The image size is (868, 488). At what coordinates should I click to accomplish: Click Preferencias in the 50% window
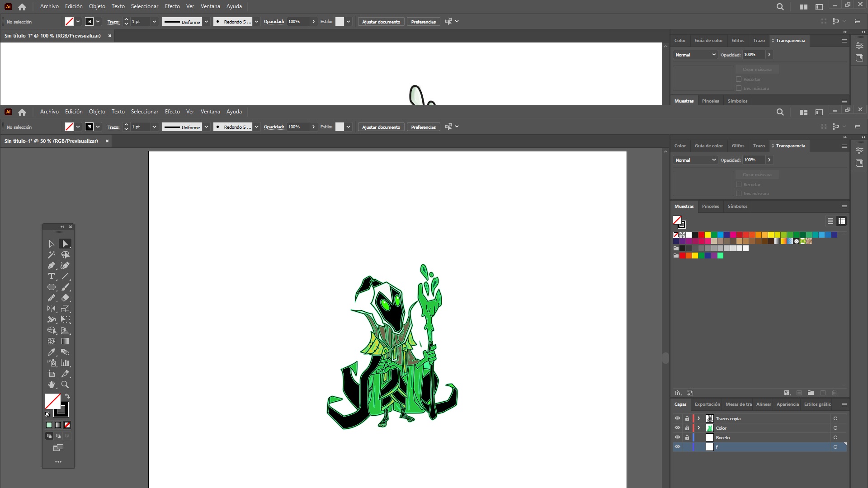(424, 127)
